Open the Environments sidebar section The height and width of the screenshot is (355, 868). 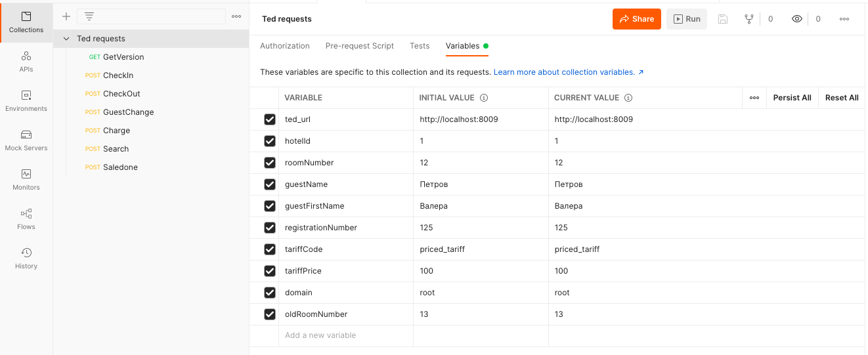pos(26,101)
